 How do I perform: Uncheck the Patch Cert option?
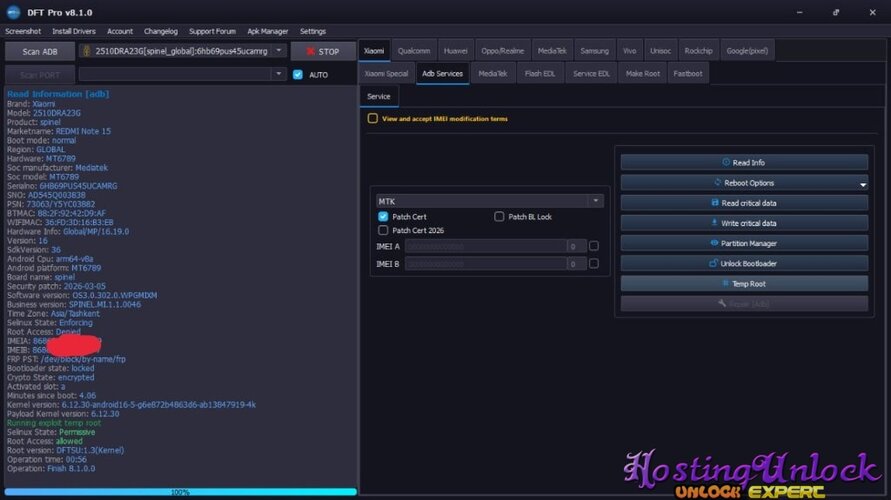pyautogui.click(x=383, y=216)
